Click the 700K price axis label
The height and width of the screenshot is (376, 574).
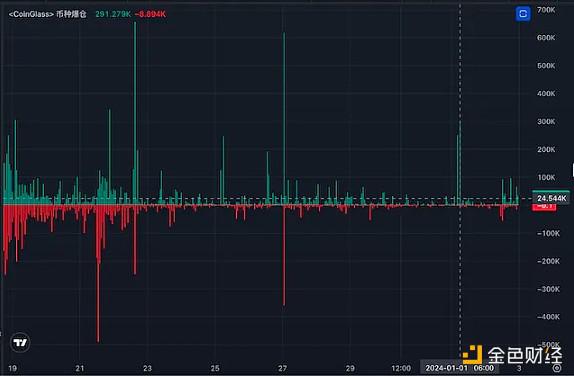[x=546, y=10]
